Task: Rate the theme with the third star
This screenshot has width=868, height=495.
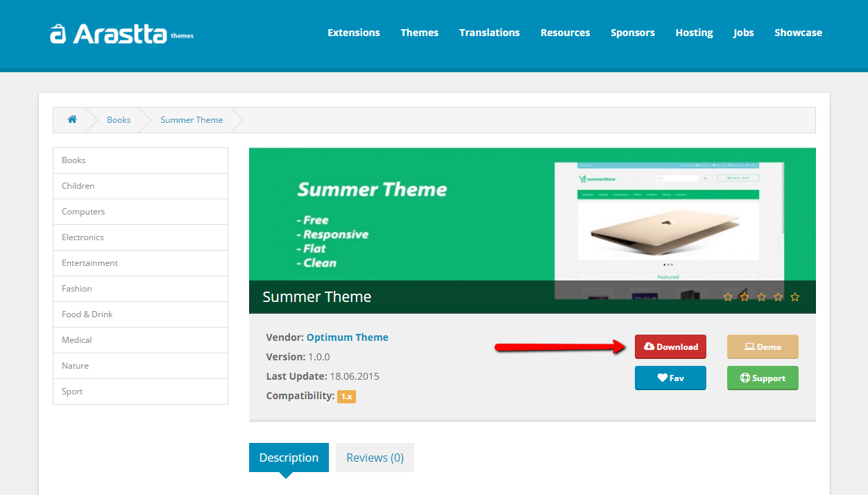Action: pyautogui.click(x=761, y=296)
